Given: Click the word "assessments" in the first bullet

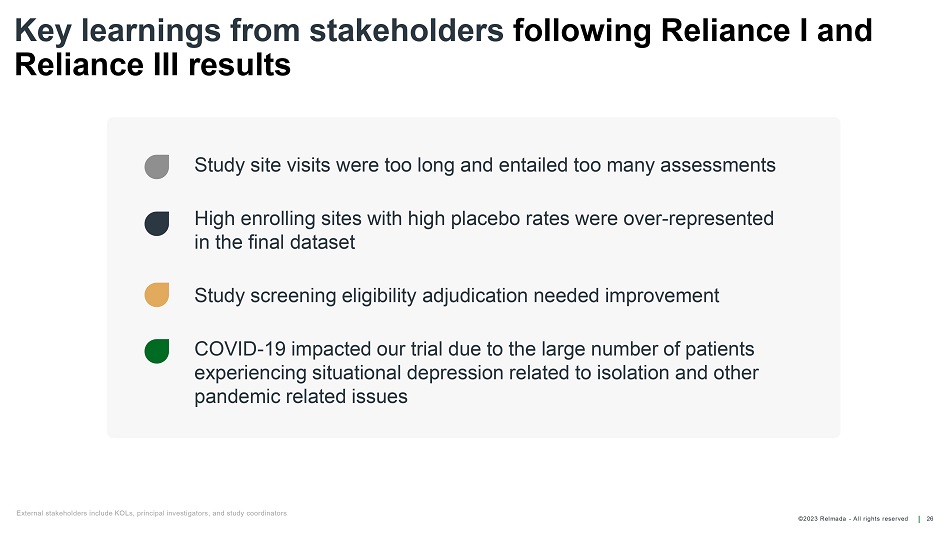Looking at the screenshot, I should (x=718, y=165).
